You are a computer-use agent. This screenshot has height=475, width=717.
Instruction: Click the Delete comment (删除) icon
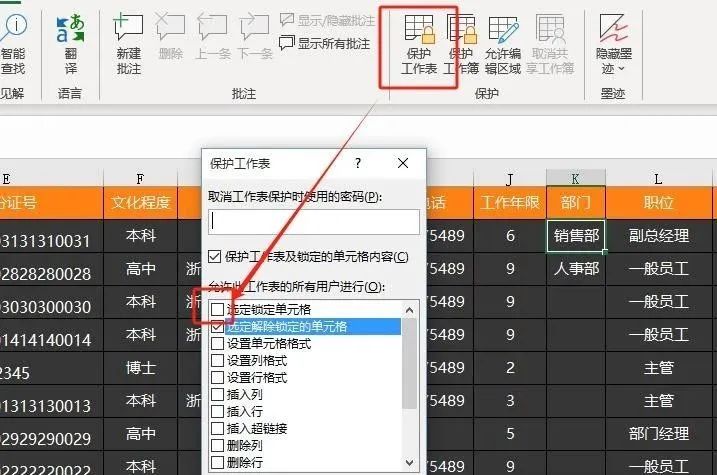[x=171, y=37]
